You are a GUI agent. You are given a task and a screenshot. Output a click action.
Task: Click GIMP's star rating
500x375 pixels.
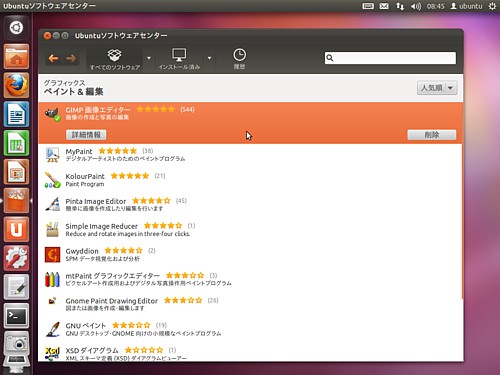click(x=156, y=109)
